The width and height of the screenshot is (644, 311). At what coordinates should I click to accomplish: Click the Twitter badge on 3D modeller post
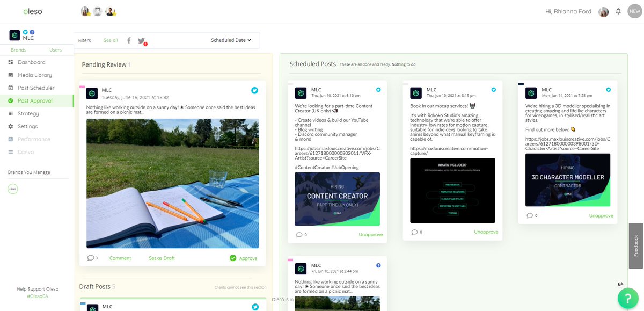coord(609,90)
